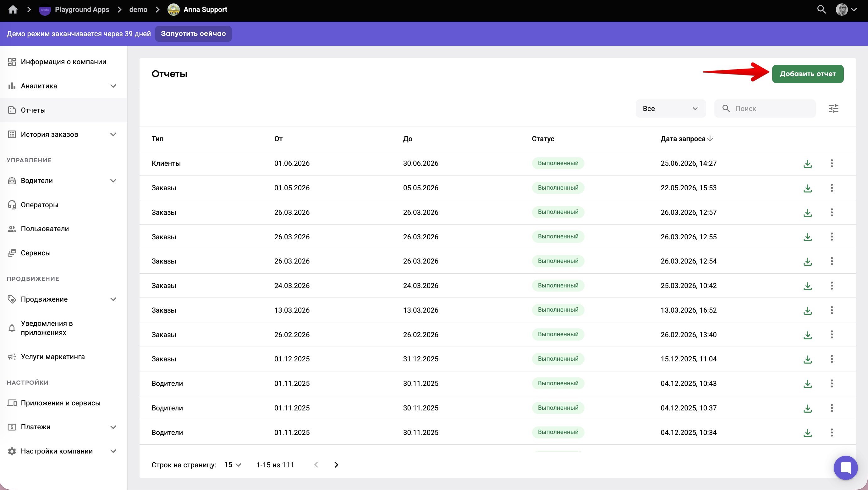Click the home icon in the breadcrumb
Viewport: 868px width, 490px height.
tap(13, 9)
